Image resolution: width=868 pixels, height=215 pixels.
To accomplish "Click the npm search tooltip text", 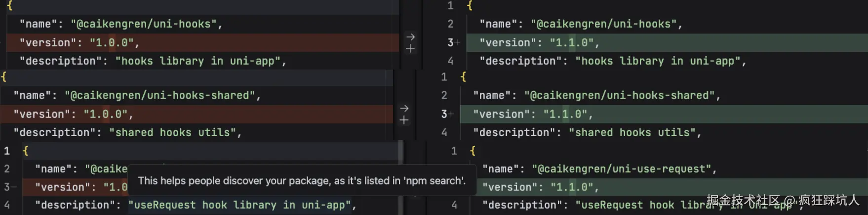I will tap(302, 181).
